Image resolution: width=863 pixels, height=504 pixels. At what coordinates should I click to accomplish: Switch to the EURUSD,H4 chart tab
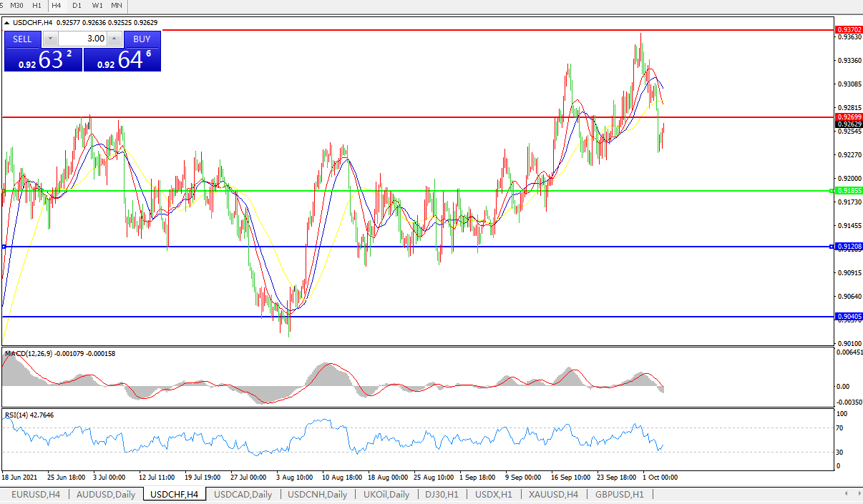36,494
